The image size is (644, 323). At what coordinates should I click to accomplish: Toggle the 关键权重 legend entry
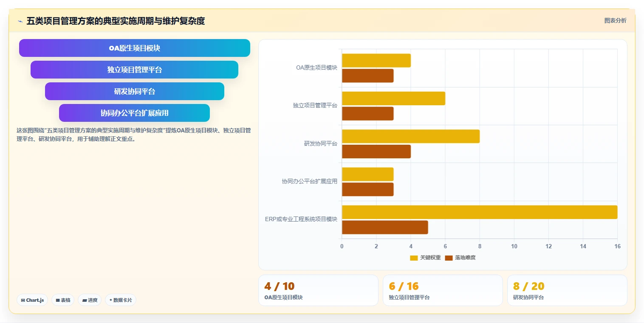[425, 258]
